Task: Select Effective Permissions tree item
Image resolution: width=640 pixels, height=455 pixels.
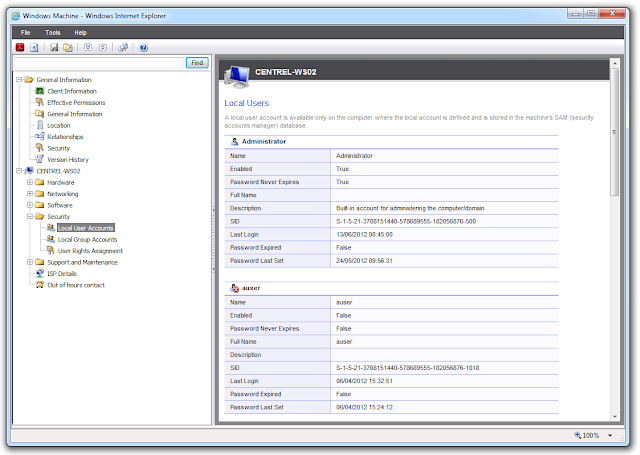Action: (x=76, y=102)
